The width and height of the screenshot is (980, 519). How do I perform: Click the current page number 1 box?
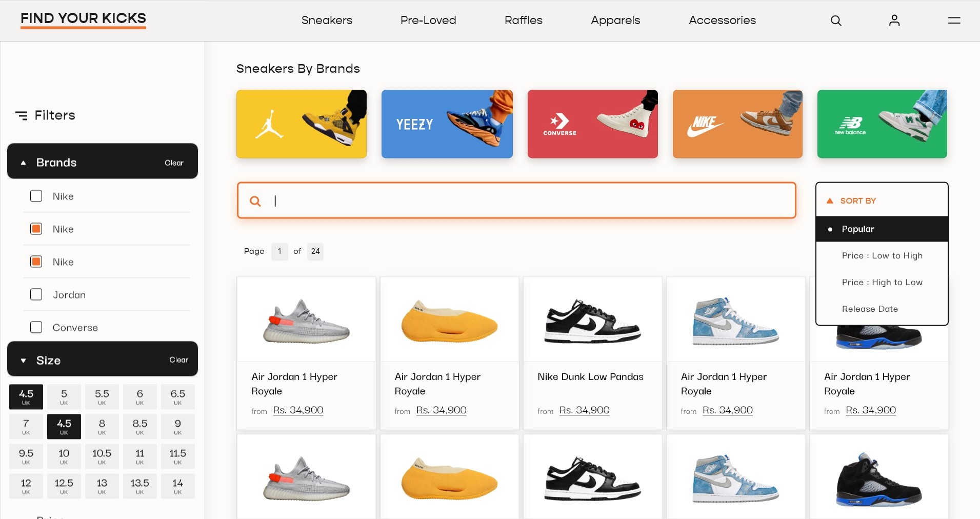[x=279, y=251]
